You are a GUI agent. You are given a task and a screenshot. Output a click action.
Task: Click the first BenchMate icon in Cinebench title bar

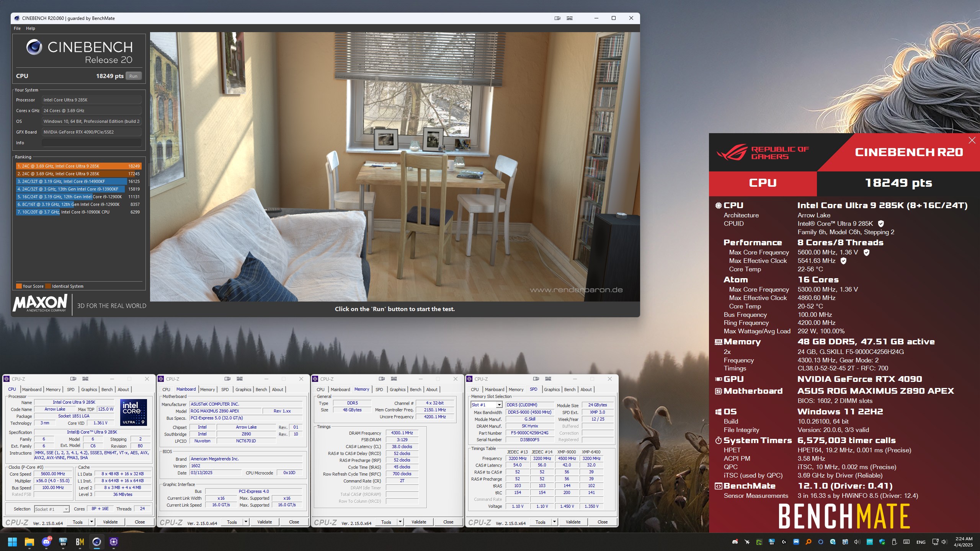coord(557,18)
